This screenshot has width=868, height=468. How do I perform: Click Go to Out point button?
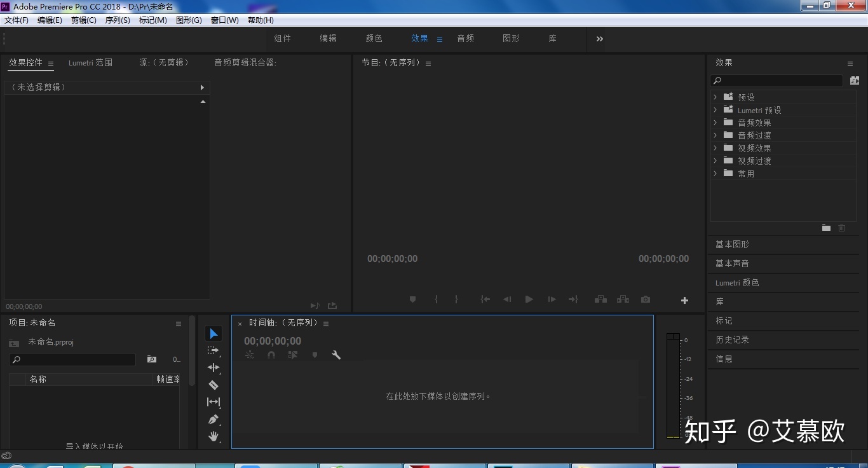573,299
